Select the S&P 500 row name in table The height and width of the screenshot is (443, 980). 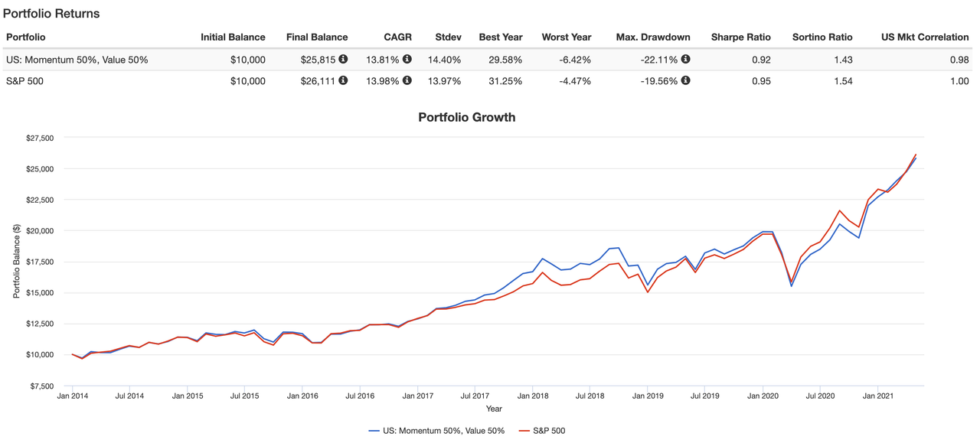pyautogui.click(x=26, y=81)
